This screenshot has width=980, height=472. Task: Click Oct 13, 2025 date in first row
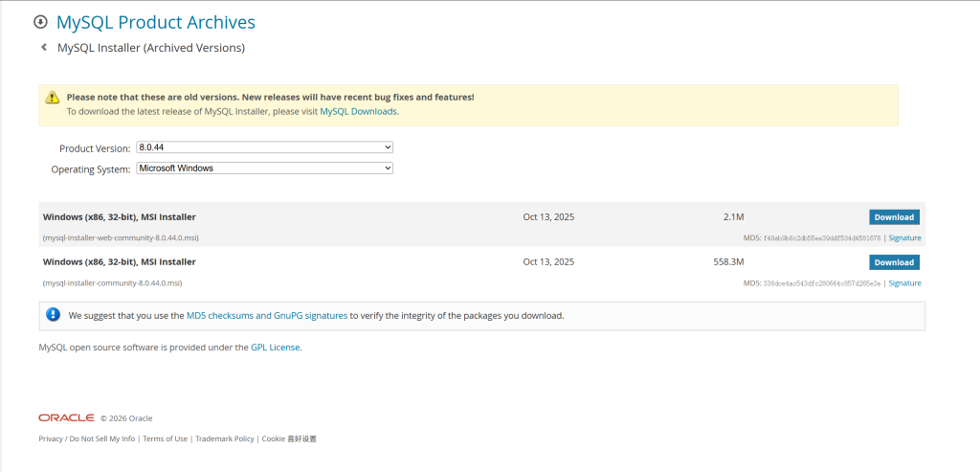coord(548,217)
